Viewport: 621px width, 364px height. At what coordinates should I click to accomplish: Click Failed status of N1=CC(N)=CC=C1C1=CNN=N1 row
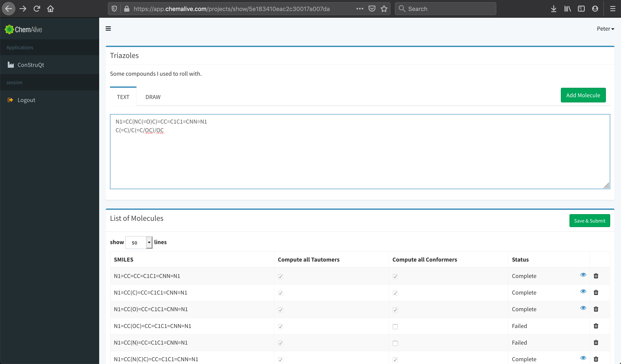tap(519, 343)
